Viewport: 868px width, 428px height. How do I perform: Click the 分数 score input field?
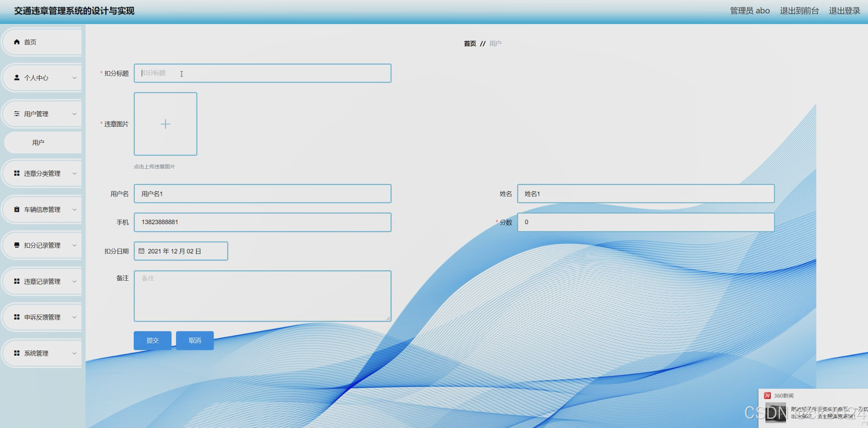pos(646,222)
